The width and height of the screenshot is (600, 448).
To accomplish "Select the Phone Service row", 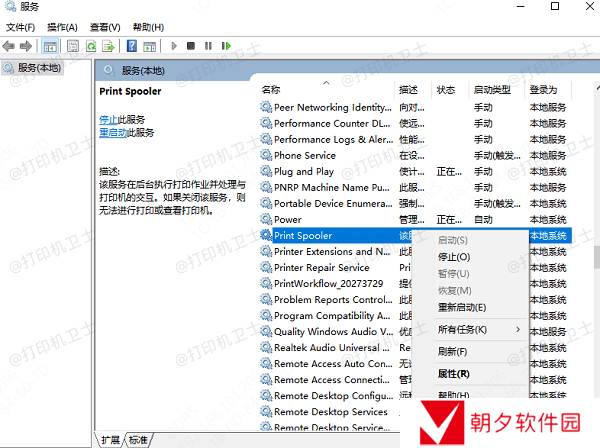I will click(305, 155).
